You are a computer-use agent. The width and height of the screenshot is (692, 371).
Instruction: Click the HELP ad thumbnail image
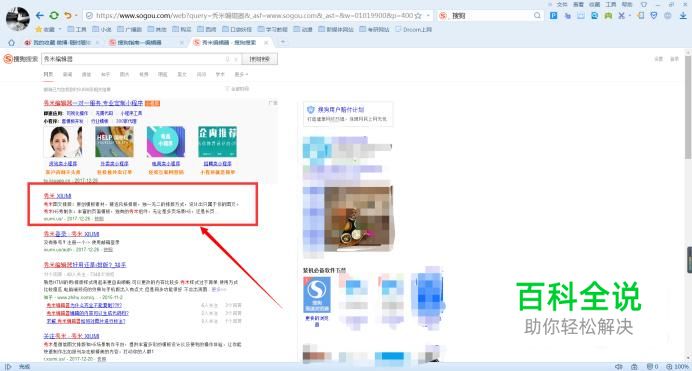point(114,142)
